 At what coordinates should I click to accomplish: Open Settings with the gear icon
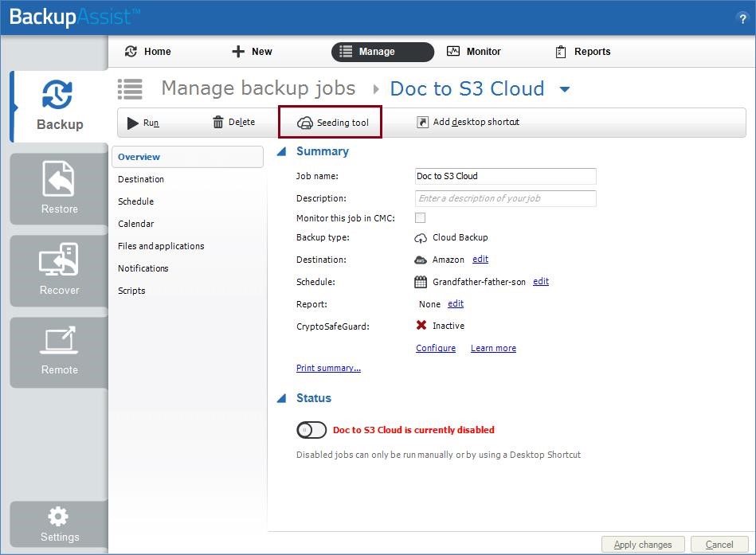point(59,524)
